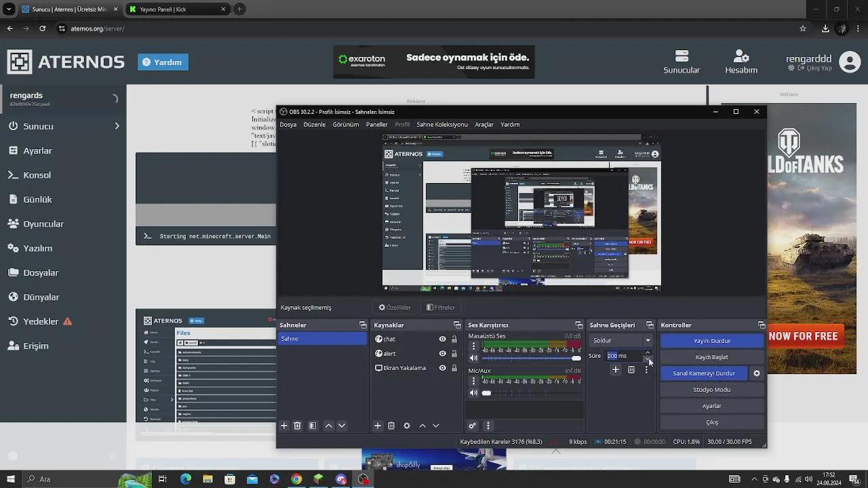Add a scene transition with plus icon
The height and width of the screenshot is (488, 868).
tap(616, 369)
